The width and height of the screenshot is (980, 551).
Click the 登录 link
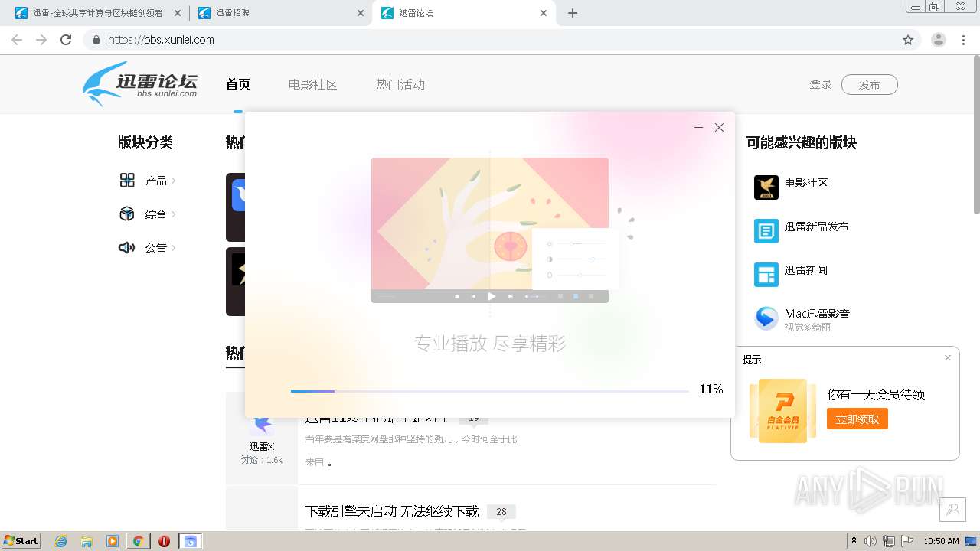click(821, 85)
